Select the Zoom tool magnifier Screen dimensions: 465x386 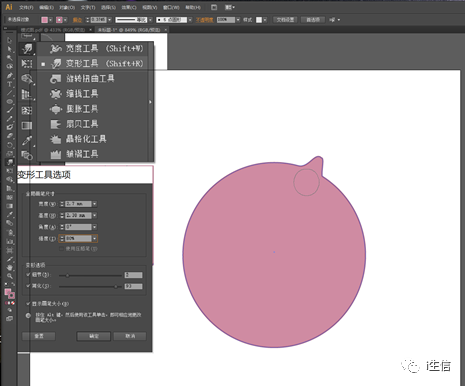[x=10, y=276]
